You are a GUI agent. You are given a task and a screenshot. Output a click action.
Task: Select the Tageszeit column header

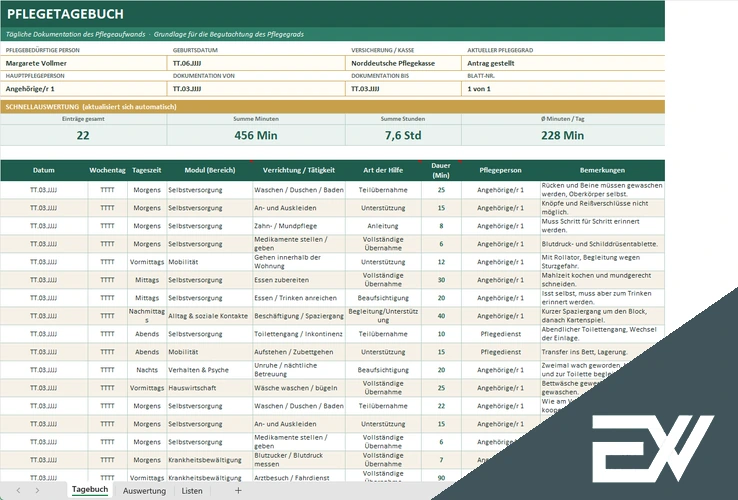coord(147,170)
